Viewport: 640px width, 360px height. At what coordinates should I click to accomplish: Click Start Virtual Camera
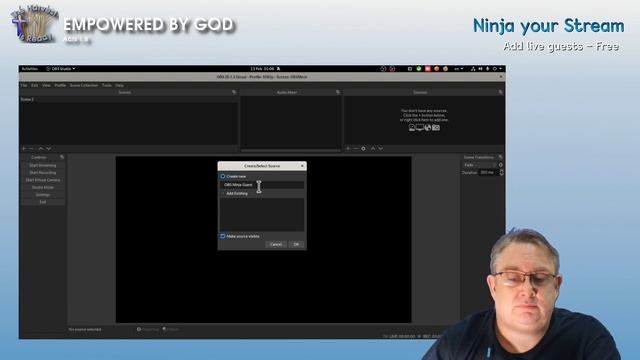click(43, 180)
